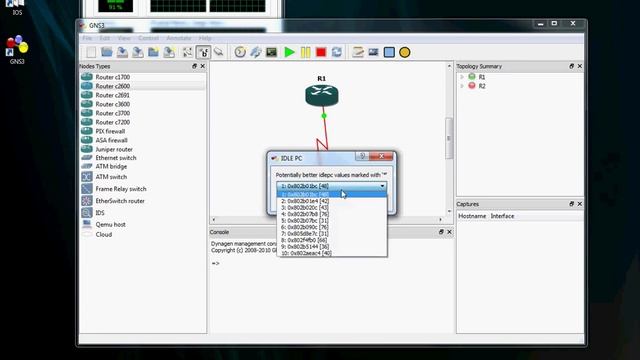Reload all devices with blue refresh icon

[x=337, y=52]
